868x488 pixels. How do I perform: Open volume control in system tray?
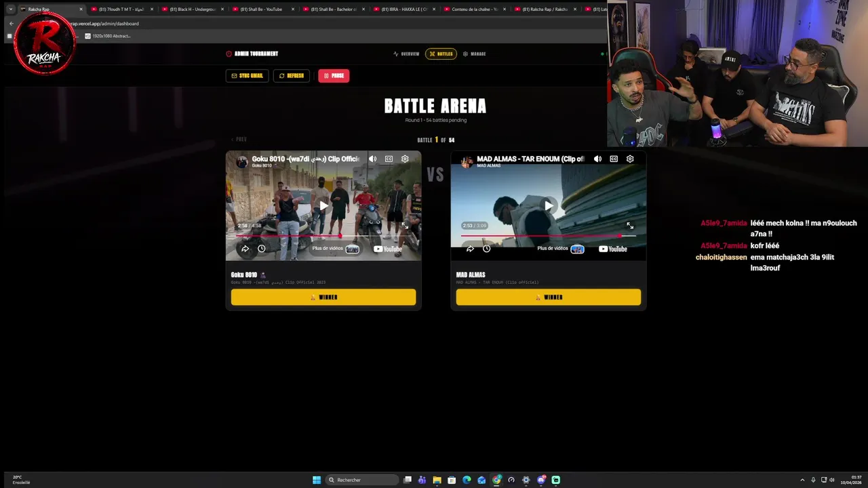pos(833,480)
